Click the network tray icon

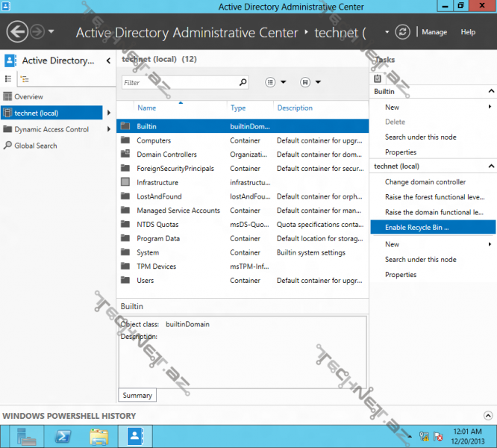(424, 437)
